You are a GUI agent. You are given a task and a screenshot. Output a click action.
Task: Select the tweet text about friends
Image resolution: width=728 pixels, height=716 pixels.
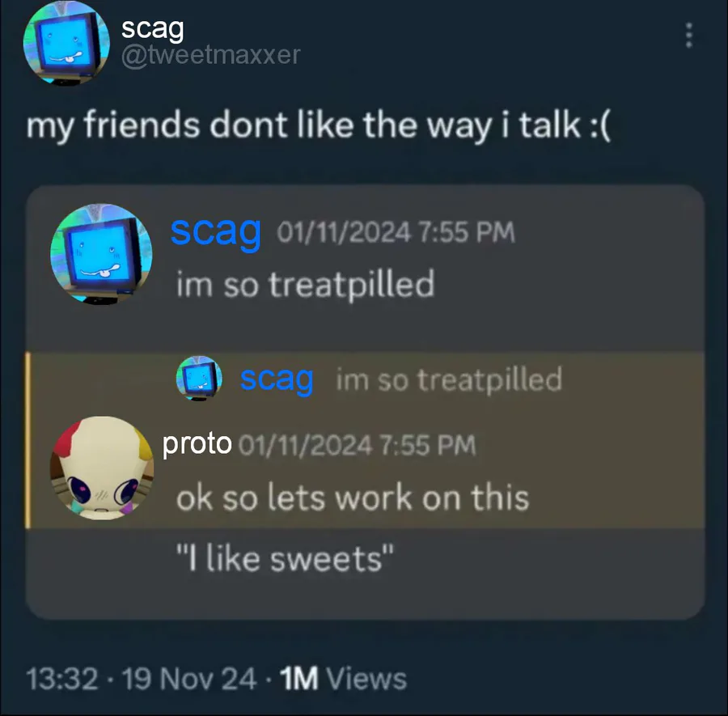pos(319,126)
